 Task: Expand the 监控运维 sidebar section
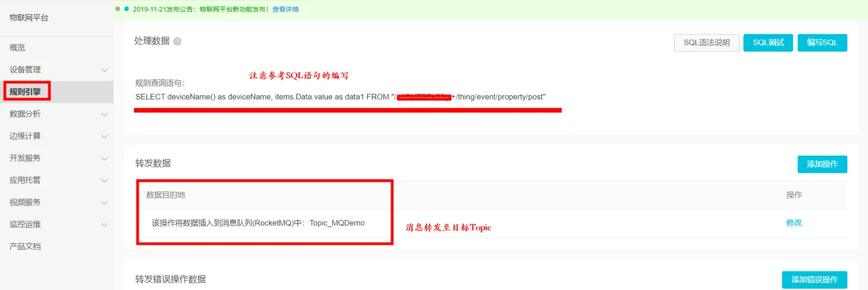pos(104,224)
